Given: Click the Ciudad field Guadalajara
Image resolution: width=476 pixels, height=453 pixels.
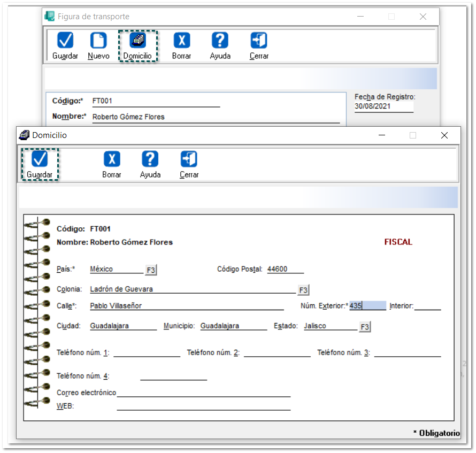Looking at the screenshot, I should pyautogui.click(x=123, y=326).
